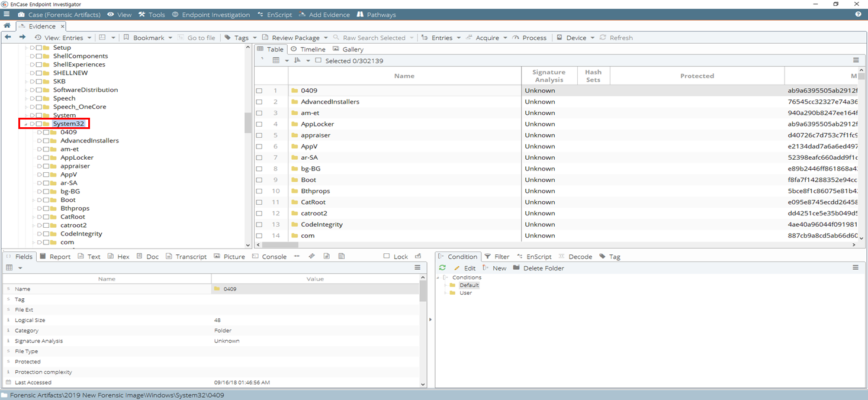Check the box for row 9 Boot
The image size is (868, 400).
click(x=259, y=180)
